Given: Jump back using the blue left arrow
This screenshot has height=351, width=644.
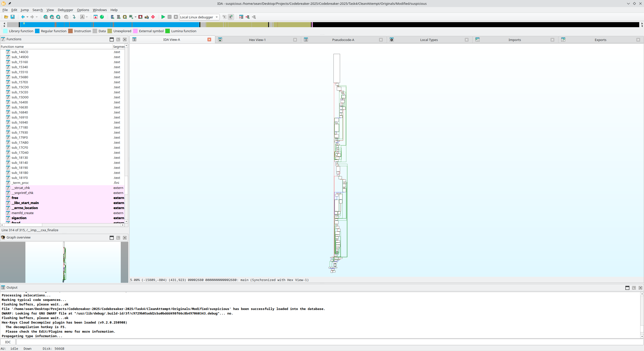Looking at the screenshot, I should [23, 17].
